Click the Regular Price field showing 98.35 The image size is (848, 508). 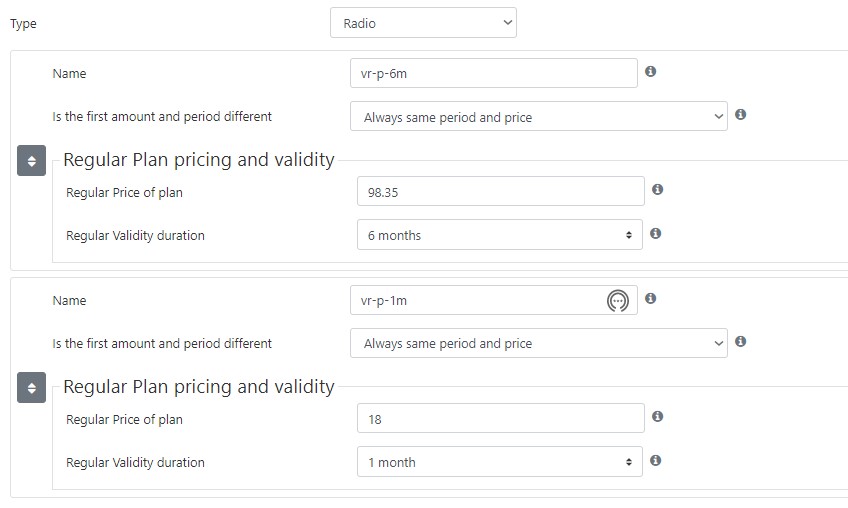pyautogui.click(x=501, y=192)
